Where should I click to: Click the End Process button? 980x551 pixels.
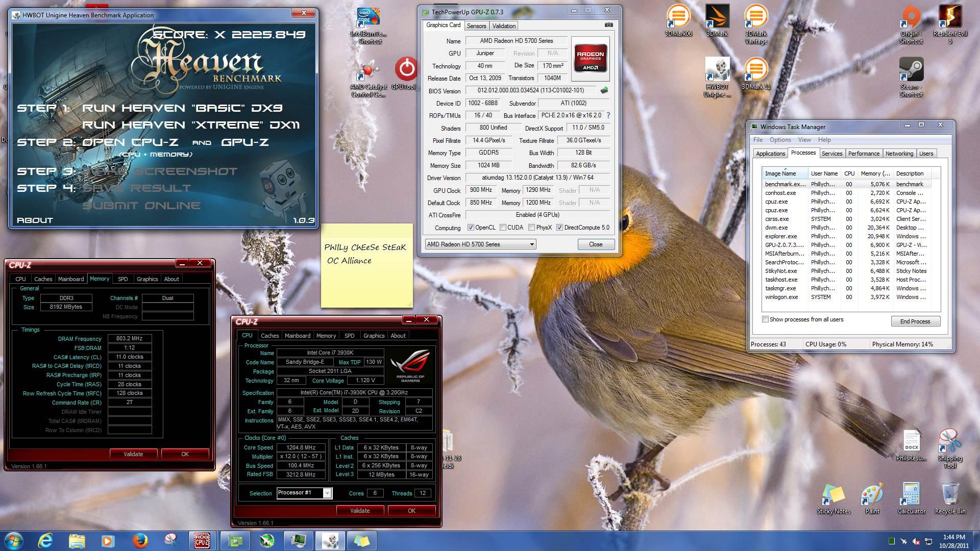[x=915, y=321]
